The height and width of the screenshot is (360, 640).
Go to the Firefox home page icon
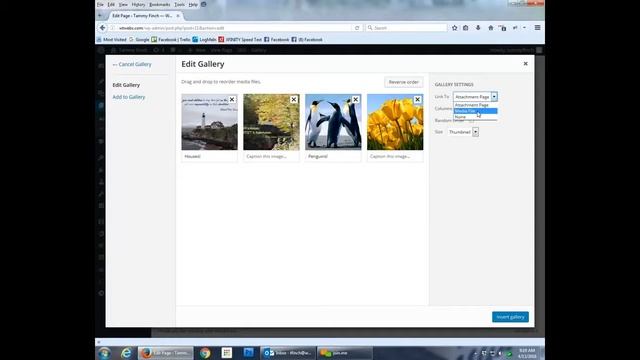pos(491,28)
